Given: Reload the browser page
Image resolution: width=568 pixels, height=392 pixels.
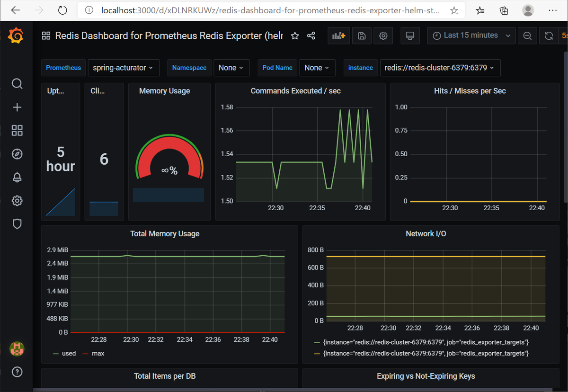Looking at the screenshot, I should [62, 10].
